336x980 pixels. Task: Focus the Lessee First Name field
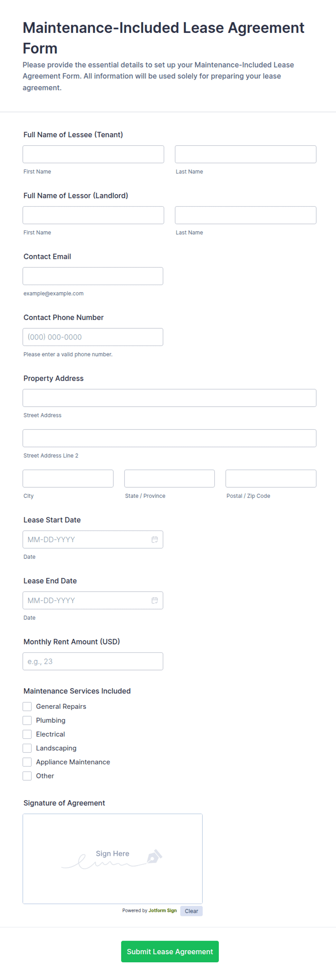point(93,154)
